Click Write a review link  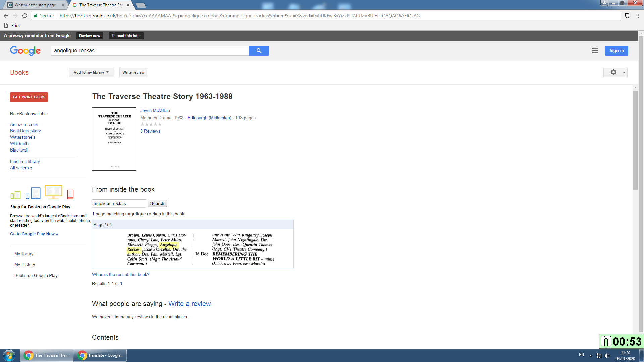[x=190, y=304]
